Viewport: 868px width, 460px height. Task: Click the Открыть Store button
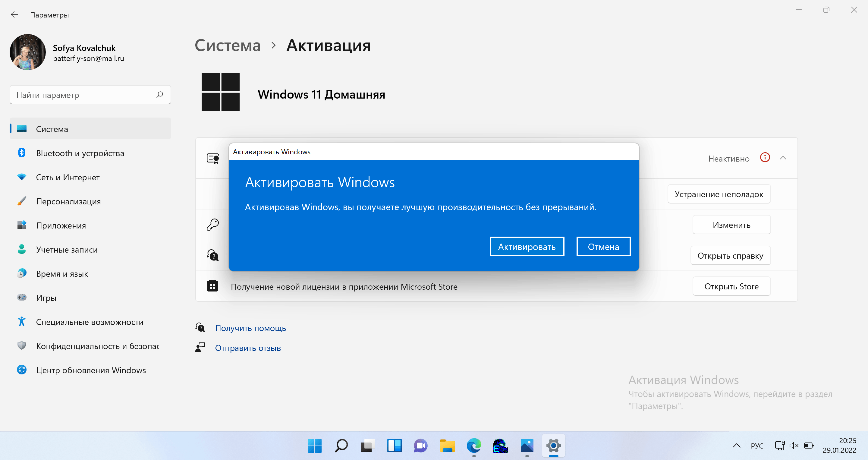coord(731,286)
